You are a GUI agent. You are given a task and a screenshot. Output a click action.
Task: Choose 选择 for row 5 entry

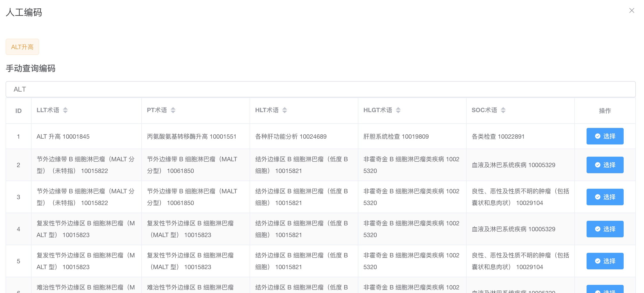point(605,261)
